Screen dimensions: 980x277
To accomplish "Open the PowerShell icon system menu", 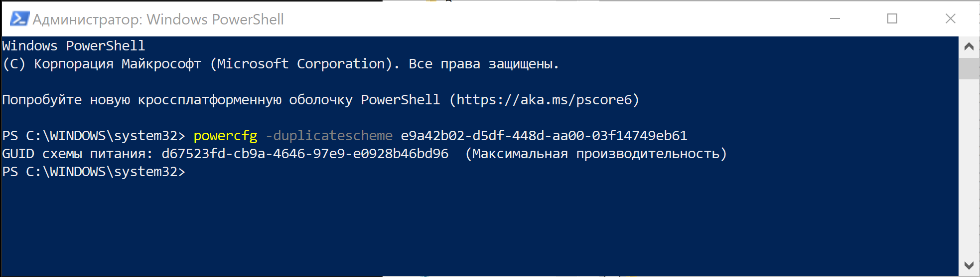I will click(19, 19).
